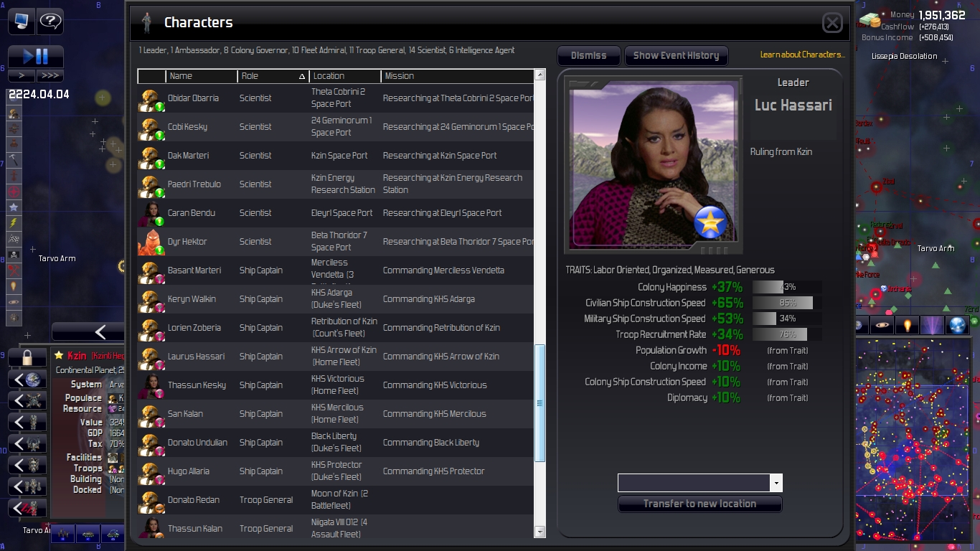This screenshot has height=551, width=980.
Task: Select the ringed planet map view button
Action: pos(882,325)
